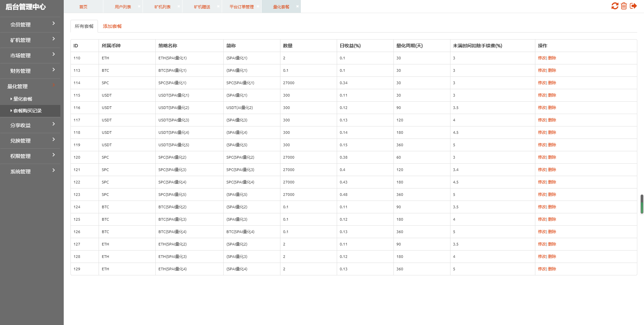Close the 矿机赠送 tab
This screenshot has width=644, height=325.
pyautogui.click(x=218, y=6)
